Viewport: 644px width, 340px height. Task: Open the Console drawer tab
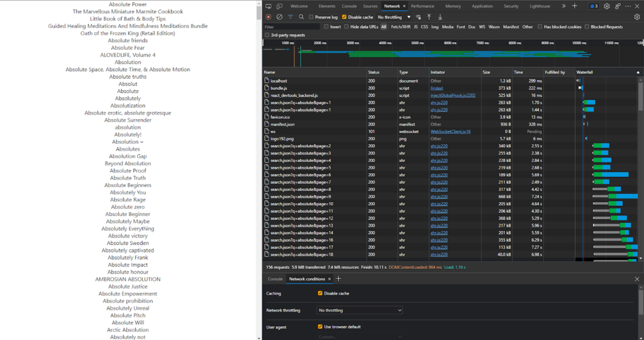275,279
